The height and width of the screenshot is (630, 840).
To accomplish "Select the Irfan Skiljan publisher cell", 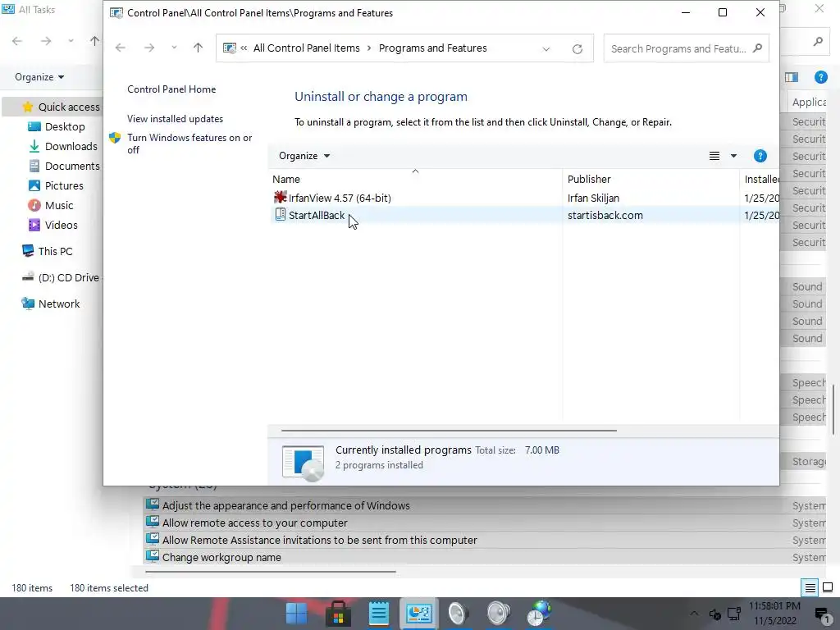I will (x=594, y=199).
